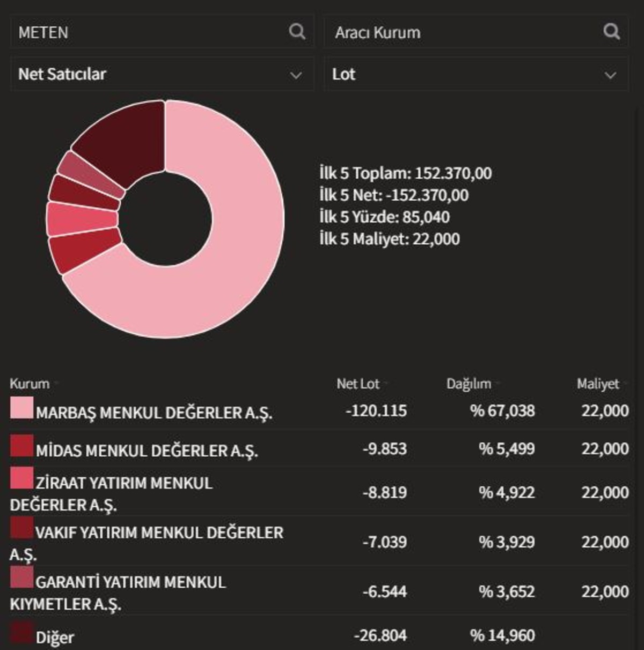Click the Diğer dark maroon swatch
The height and width of the screenshot is (650, 644).
point(21,632)
